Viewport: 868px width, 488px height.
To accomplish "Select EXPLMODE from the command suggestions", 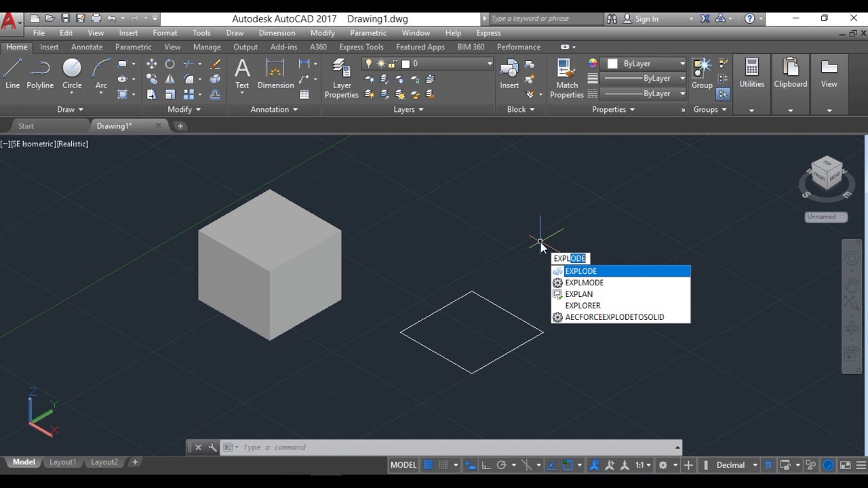I will point(620,283).
